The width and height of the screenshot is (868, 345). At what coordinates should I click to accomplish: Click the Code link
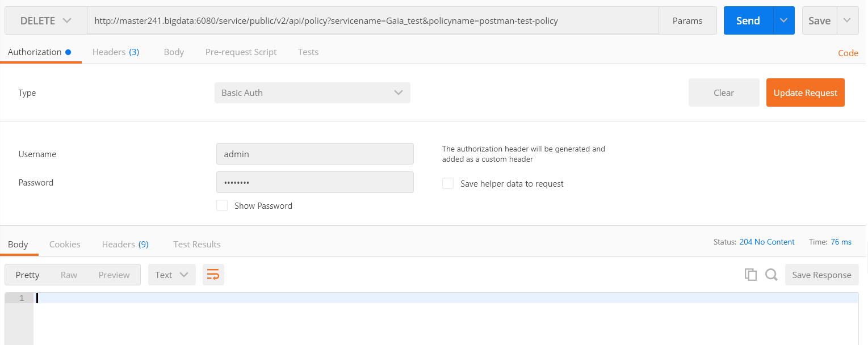pyautogui.click(x=848, y=53)
